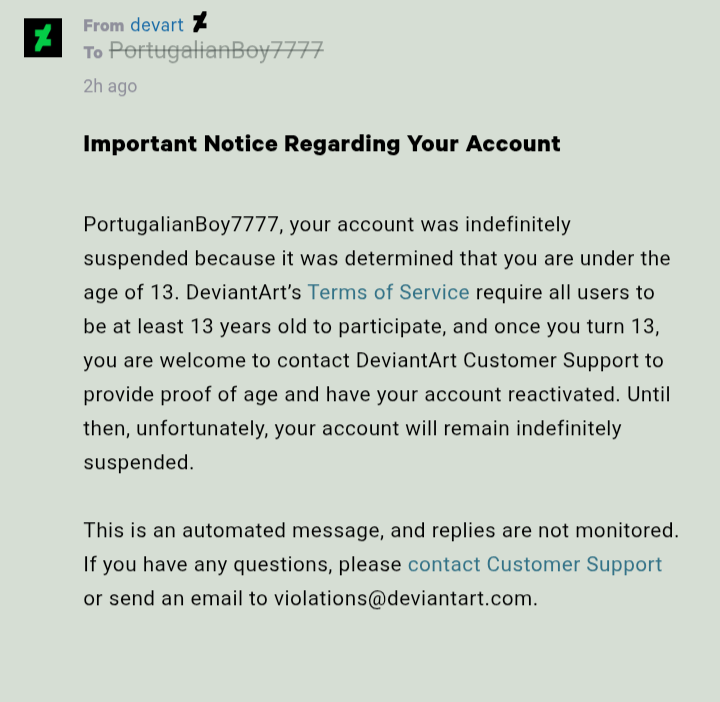Click the word "suspended." ending the first paragraph
The height and width of the screenshot is (702, 720).
tap(139, 463)
